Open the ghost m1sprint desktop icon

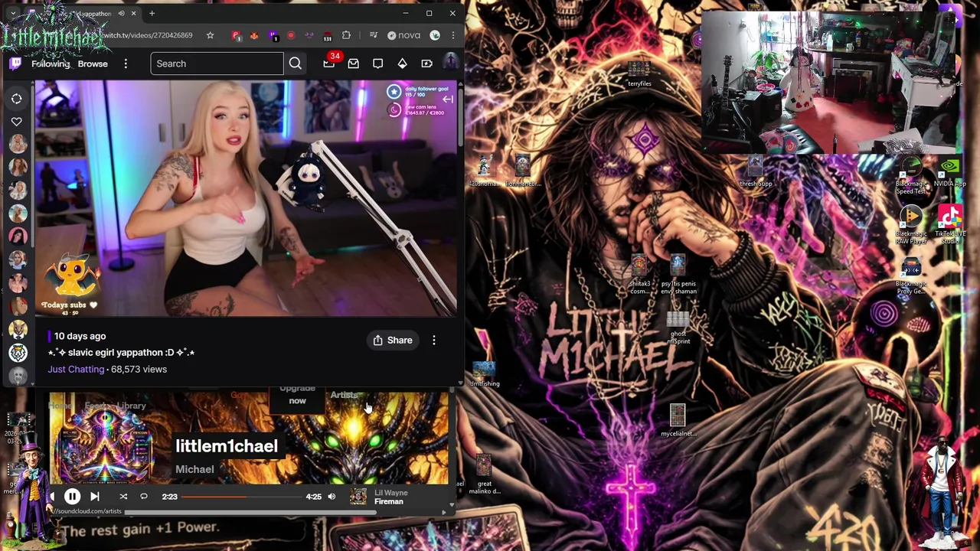(x=678, y=328)
